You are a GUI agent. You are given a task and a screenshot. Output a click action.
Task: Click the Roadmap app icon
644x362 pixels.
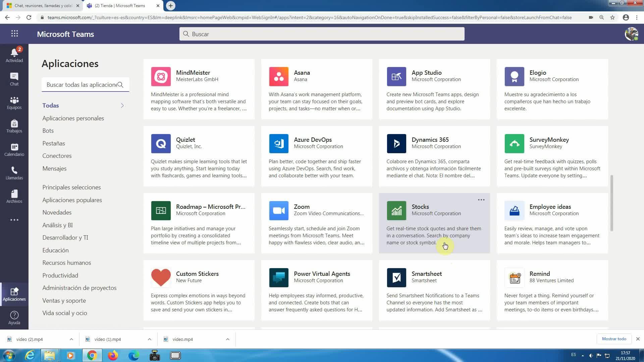[161, 210]
